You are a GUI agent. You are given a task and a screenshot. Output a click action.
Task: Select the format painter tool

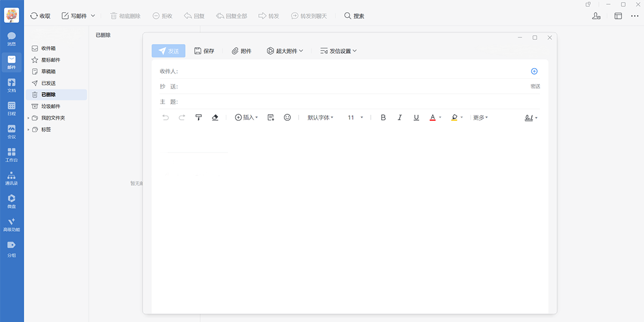(x=199, y=118)
